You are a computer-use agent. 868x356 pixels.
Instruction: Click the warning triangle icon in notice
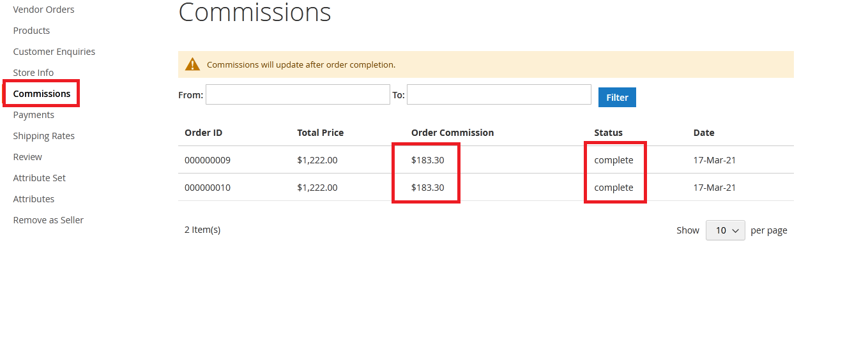point(192,64)
